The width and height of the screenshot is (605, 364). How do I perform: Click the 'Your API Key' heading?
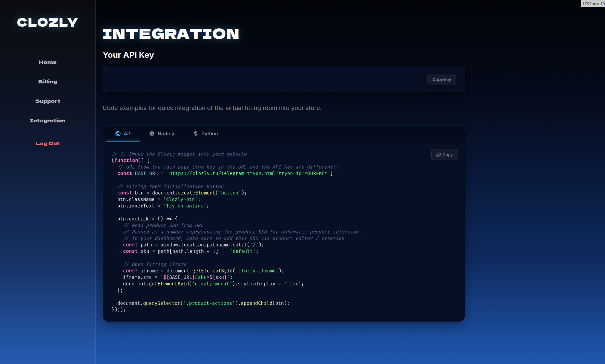[128, 55]
